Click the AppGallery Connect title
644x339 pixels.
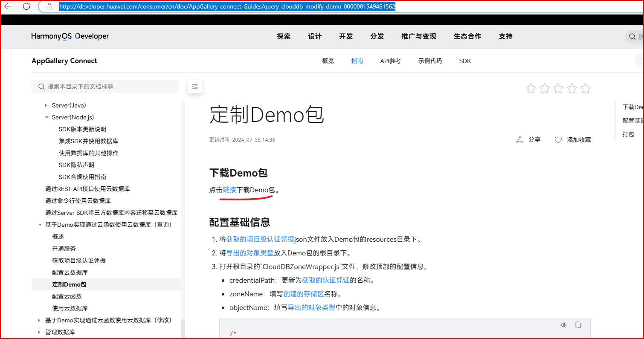pyautogui.click(x=64, y=61)
